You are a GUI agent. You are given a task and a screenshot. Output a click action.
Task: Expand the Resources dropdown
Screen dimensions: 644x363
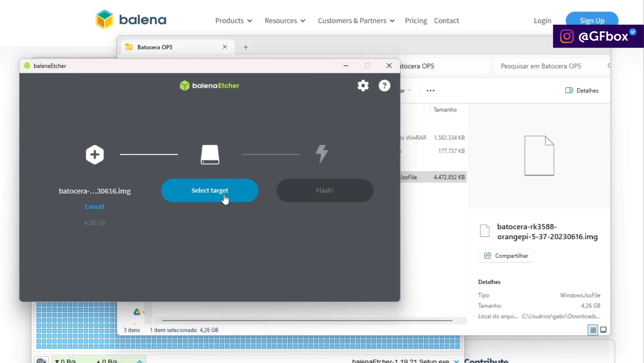click(285, 21)
